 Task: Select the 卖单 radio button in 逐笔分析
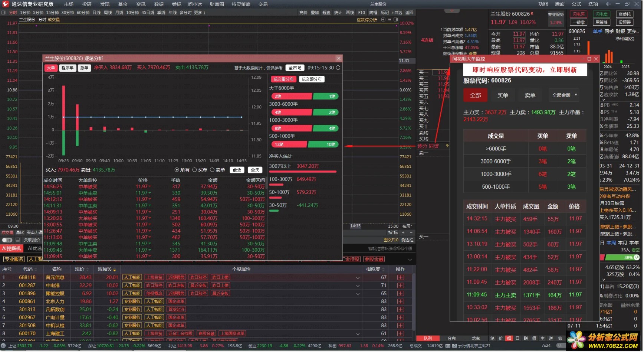pos(212,170)
